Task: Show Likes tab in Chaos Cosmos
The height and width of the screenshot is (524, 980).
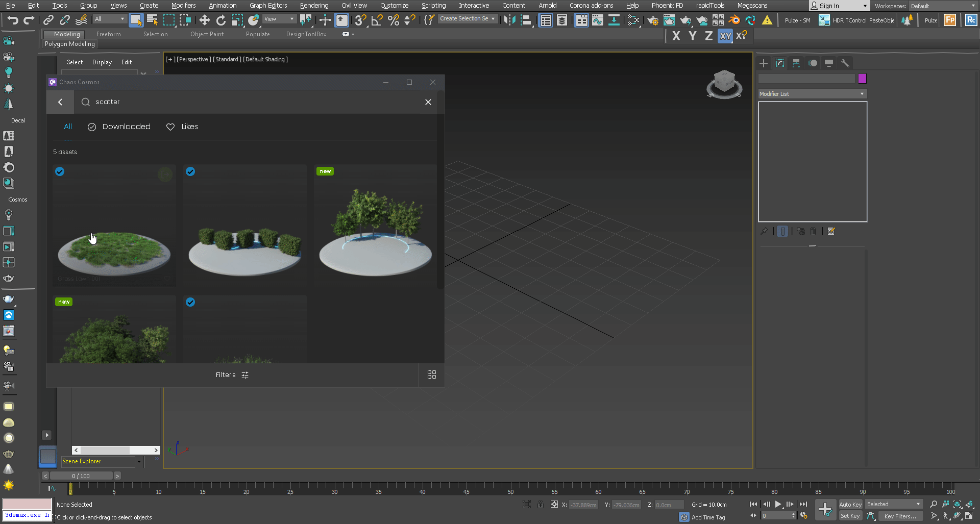Action: pyautogui.click(x=182, y=127)
